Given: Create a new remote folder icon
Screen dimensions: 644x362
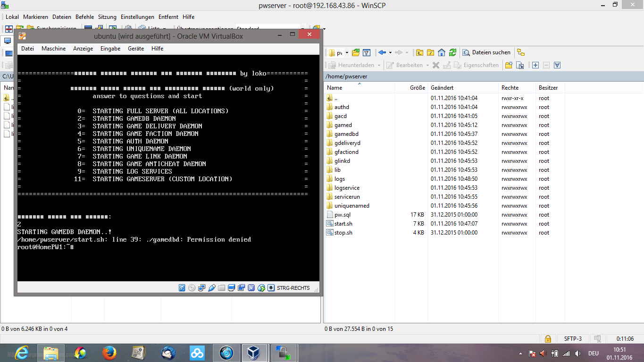Looking at the screenshot, I should tap(509, 65).
